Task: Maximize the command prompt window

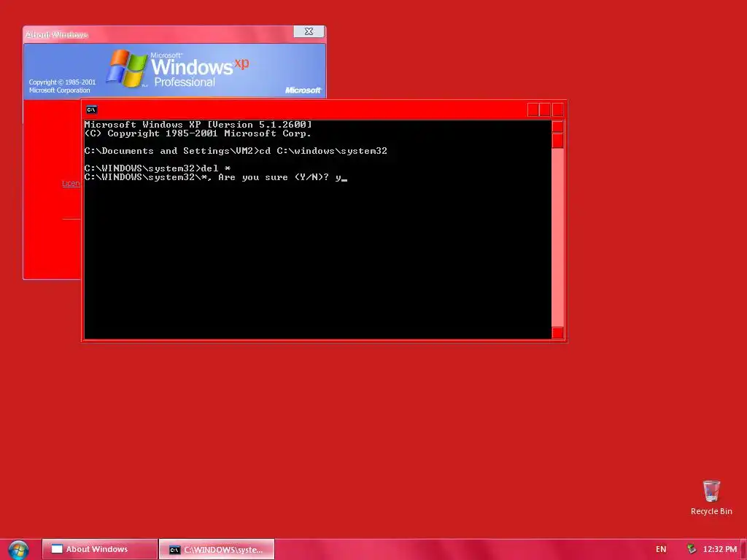Action: point(545,110)
